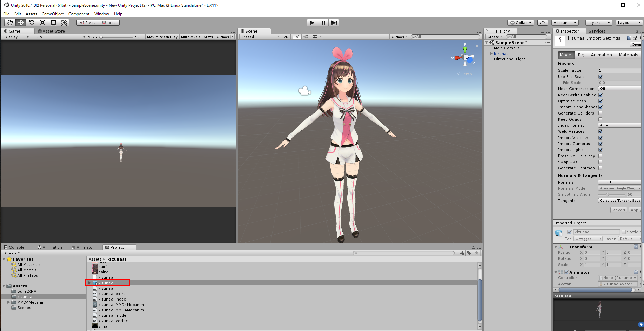Screen dimensions: 644x331
Task: Uncheck Use File Scale
Action: pyautogui.click(x=600, y=77)
